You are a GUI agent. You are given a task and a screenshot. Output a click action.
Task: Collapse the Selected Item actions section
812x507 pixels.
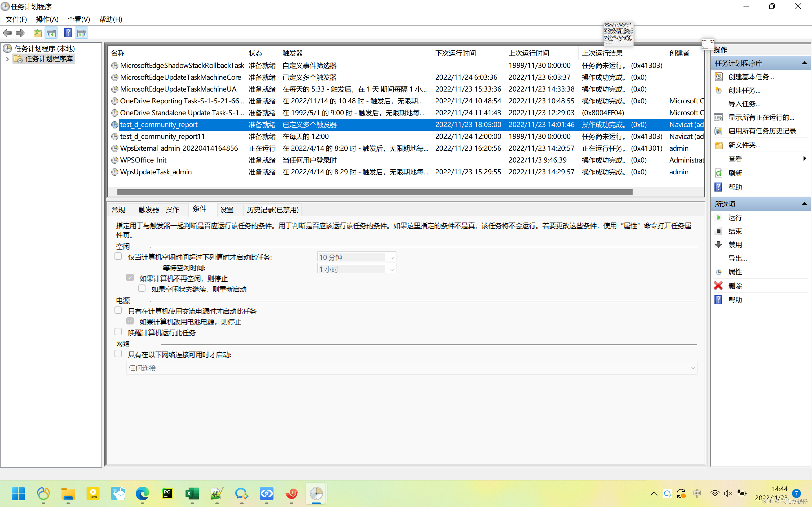(804, 204)
